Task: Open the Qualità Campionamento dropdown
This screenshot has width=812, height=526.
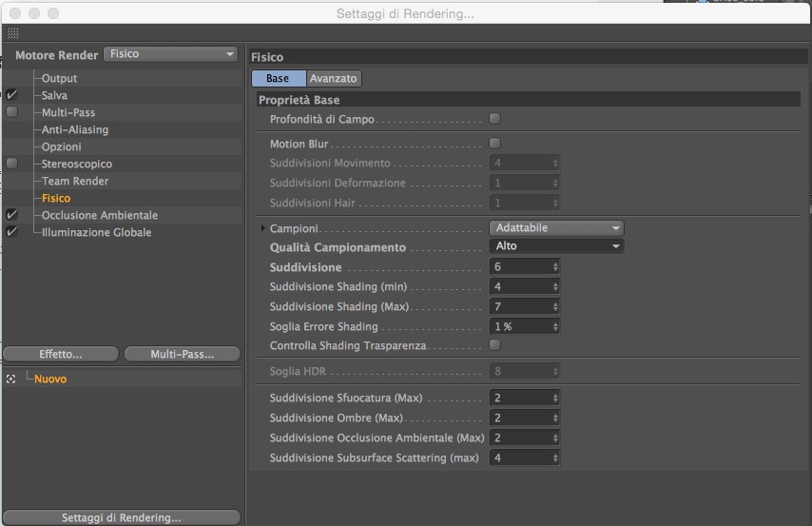Action: [x=556, y=246]
